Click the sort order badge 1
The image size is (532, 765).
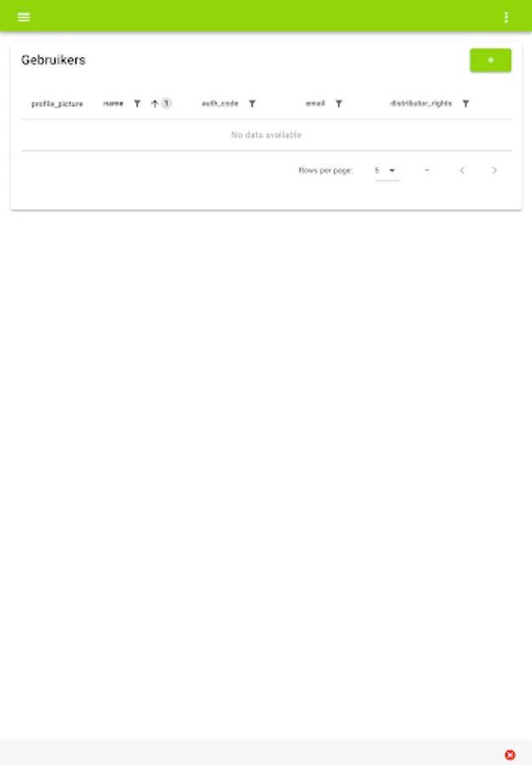pos(167,104)
